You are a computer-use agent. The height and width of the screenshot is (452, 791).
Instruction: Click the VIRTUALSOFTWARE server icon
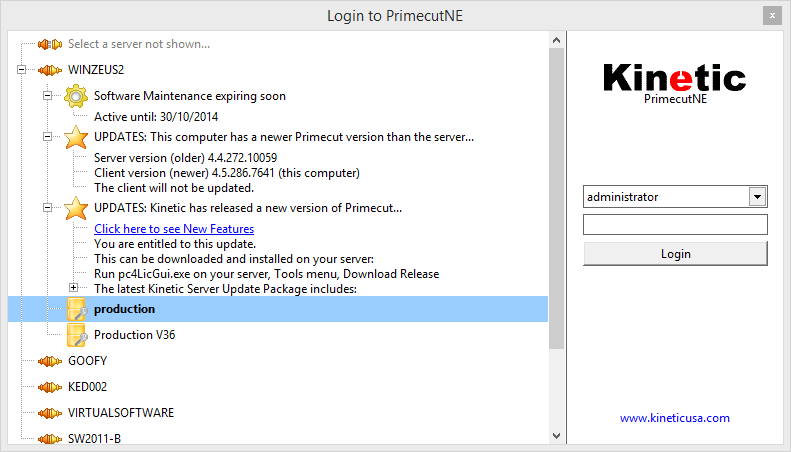point(50,413)
